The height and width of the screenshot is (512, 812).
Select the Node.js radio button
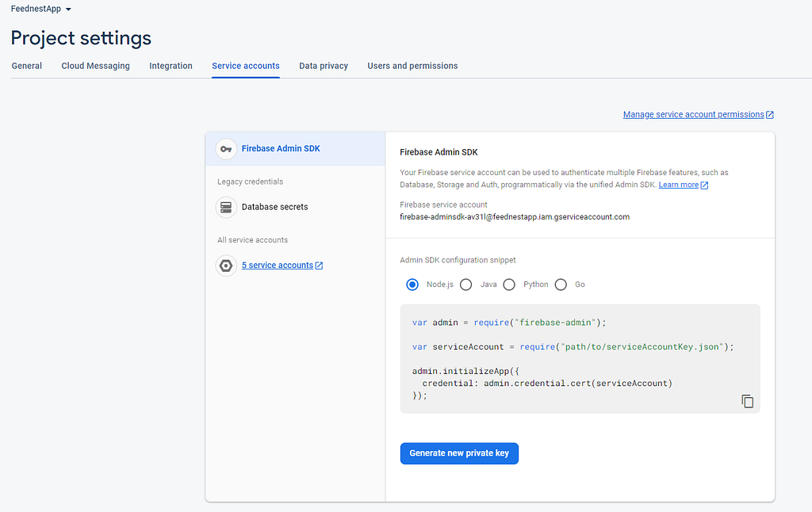[x=412, y=285]
